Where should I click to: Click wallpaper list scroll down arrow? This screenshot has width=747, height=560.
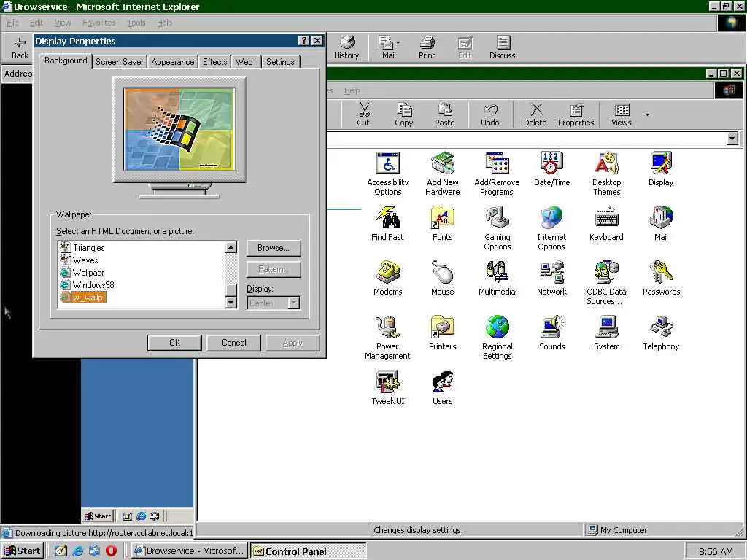231,303
